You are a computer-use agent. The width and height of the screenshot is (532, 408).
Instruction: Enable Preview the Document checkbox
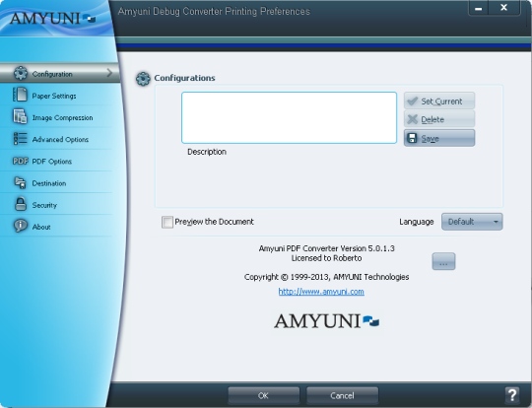pyautogui.click(x=167, y=222)
